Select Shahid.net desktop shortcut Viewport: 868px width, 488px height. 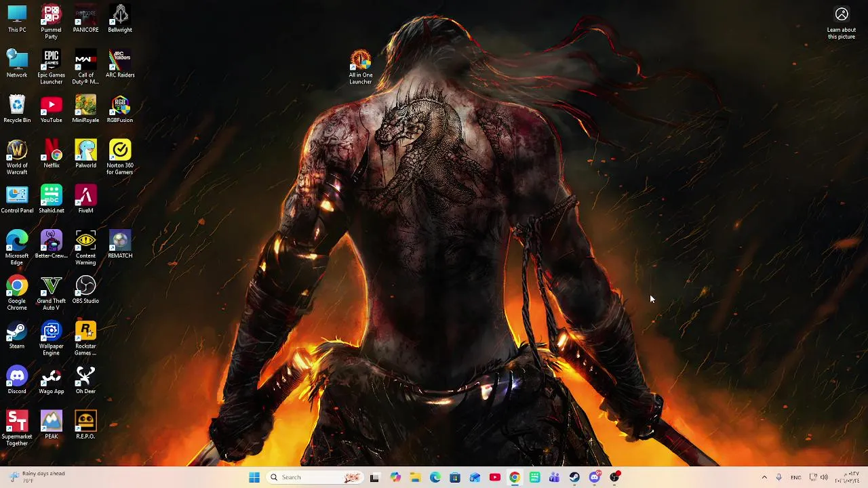52,200
